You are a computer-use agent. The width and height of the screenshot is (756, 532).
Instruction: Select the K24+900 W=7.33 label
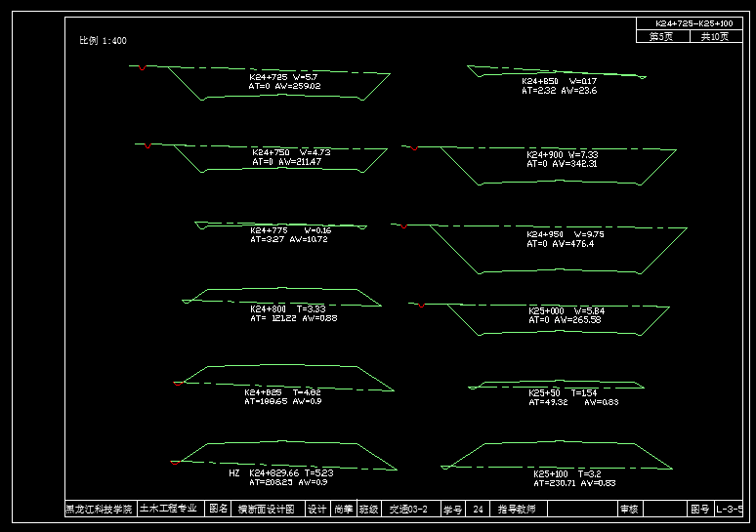(x=563, y=154)
